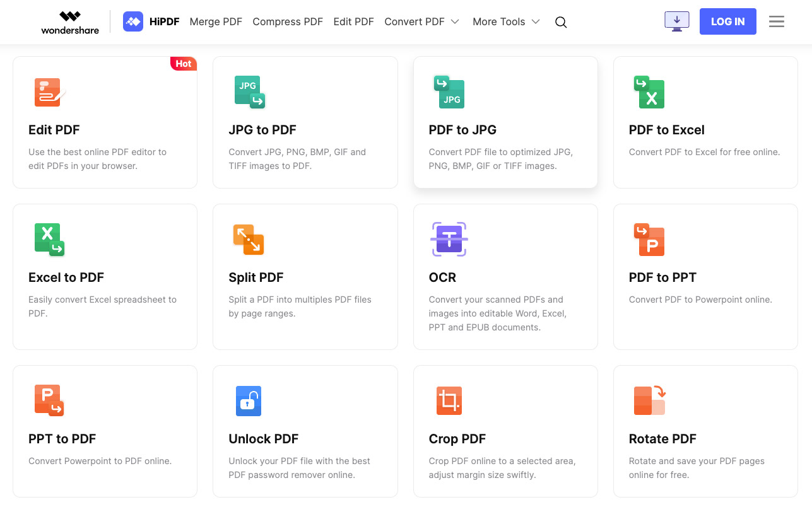Open the OCR card title
Viewport: 812px width, 507px height.
click(x=442, y=277)
